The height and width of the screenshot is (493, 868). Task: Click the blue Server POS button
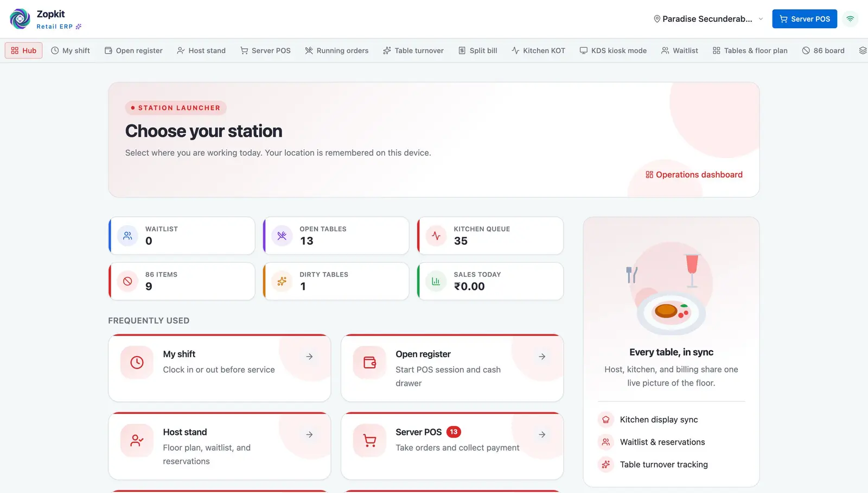[x=805, y=19]
